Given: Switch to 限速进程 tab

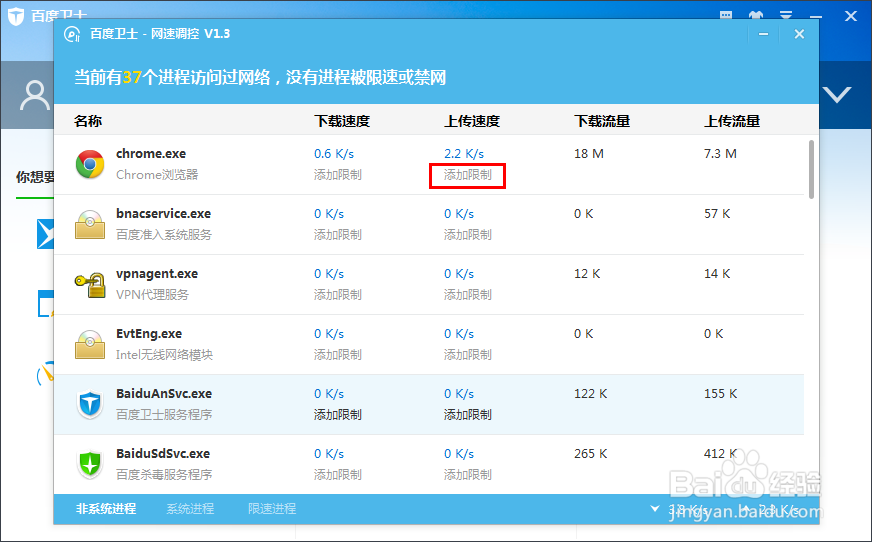Looking at the screenshot, I should pos(272,509).
